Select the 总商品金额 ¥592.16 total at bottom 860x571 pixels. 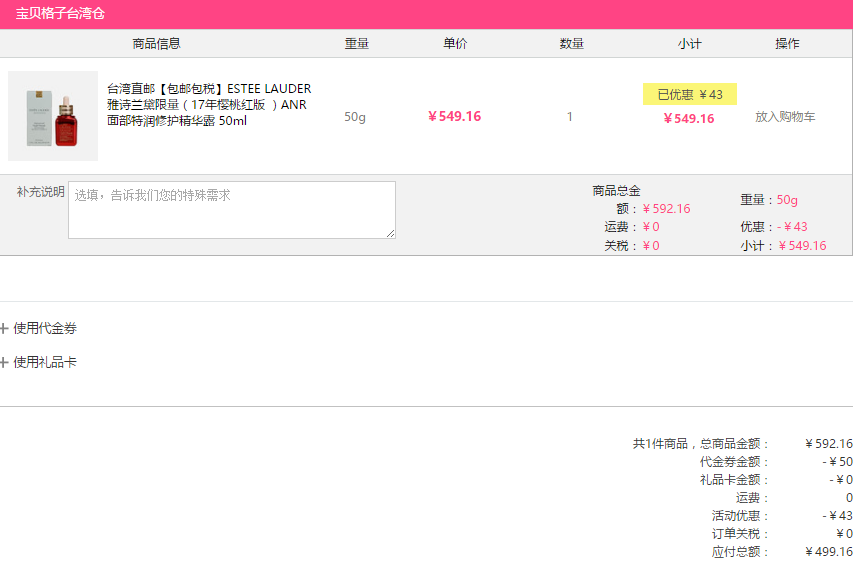click(x=829, y=443)
